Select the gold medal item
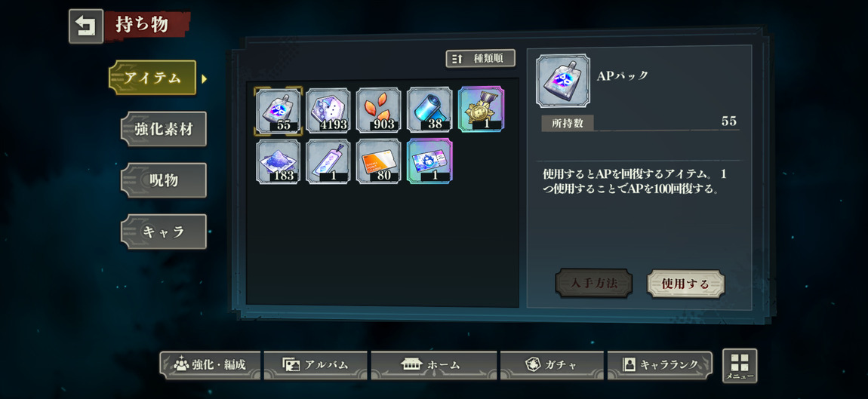This screenshot has height=399, width=868. (x=481, y=109)
